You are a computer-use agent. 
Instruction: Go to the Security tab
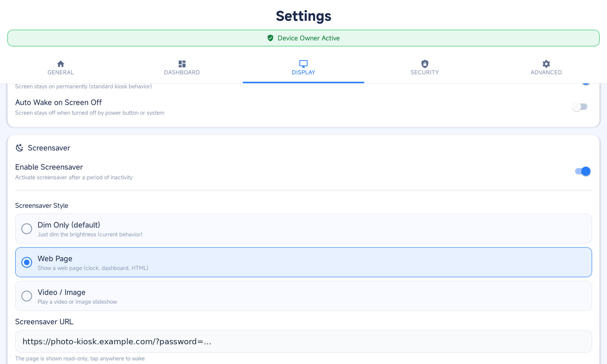coord(425,68)
